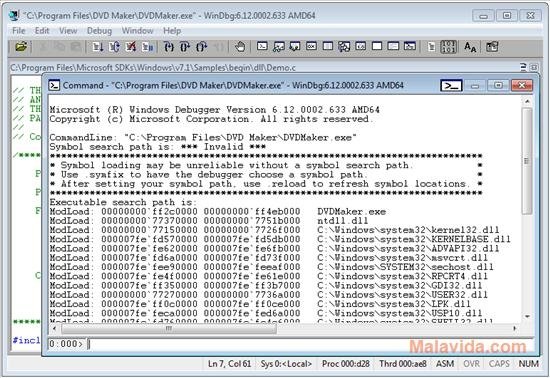Click the msvcrt.dll module path
The image size is (550, 378).
(403, 258)
